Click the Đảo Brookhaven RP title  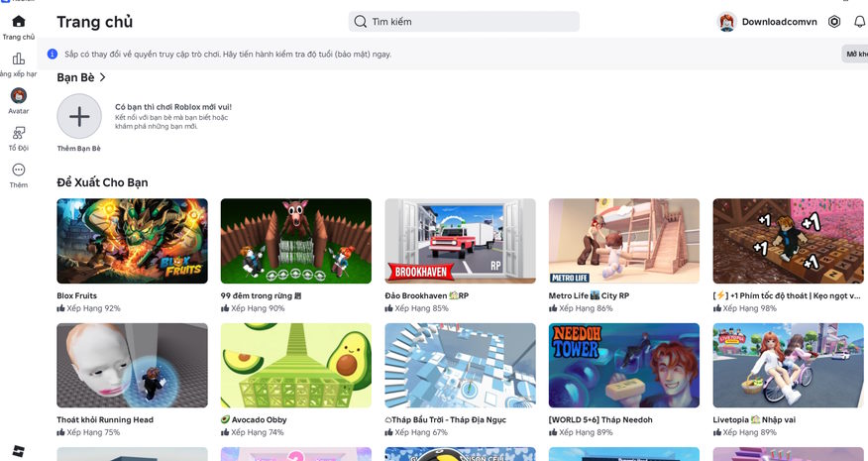(427, 295)
